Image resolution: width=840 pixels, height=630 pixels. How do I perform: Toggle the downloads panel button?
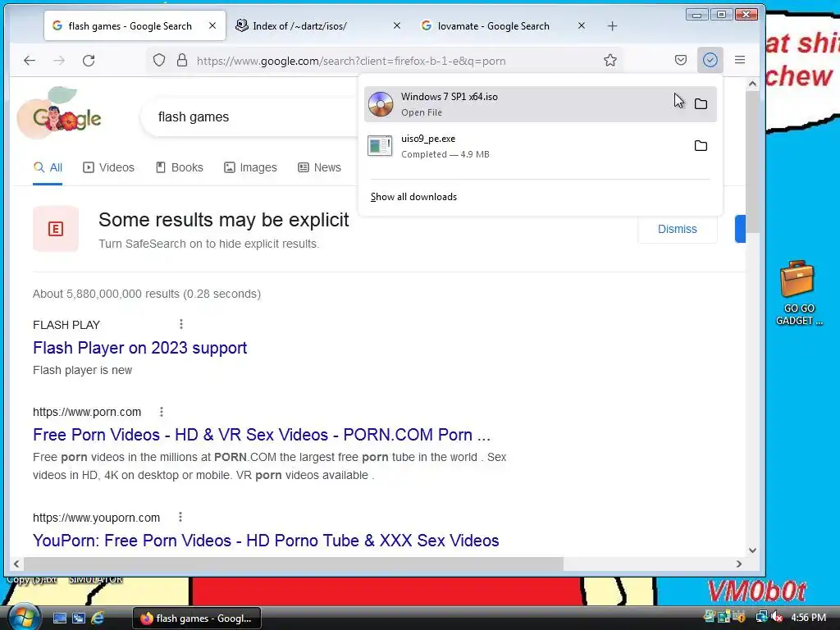710,60
